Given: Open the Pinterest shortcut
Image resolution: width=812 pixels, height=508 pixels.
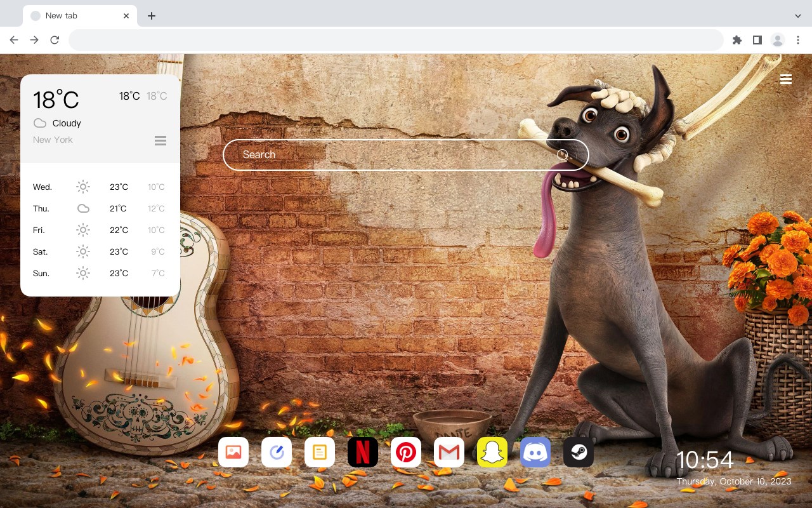Looking at the screenshot, I should tap(406, 452).
